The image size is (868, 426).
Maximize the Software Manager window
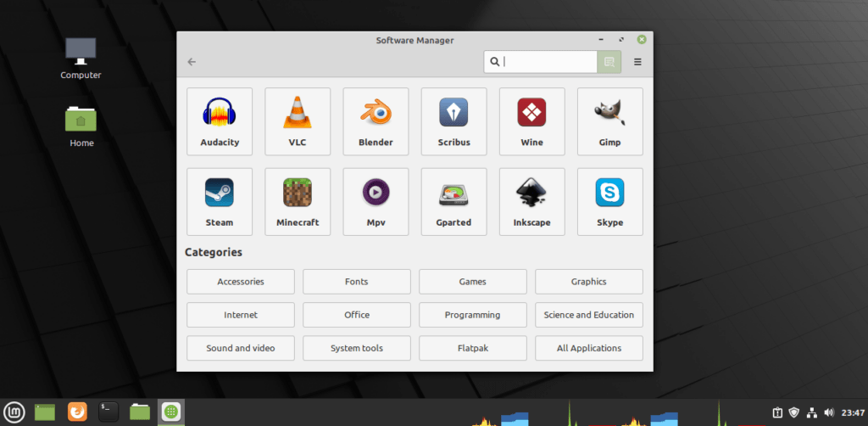click(x=621, y=40)
